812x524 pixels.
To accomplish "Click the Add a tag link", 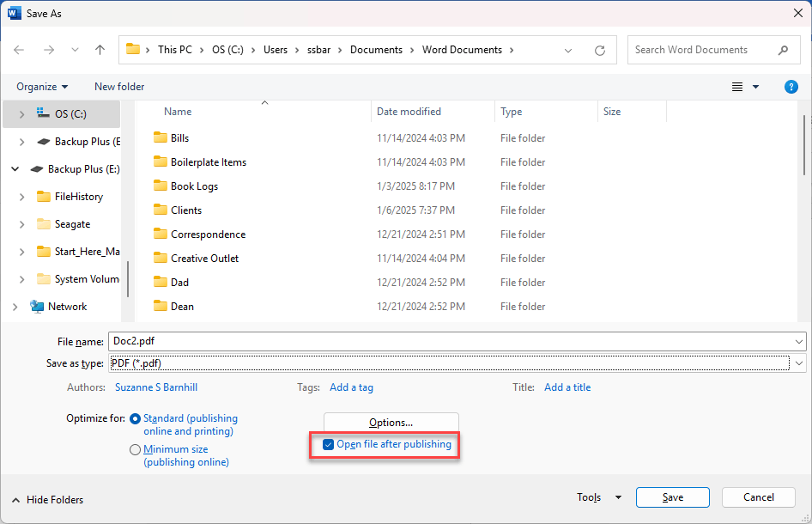I will coord(351,387).
